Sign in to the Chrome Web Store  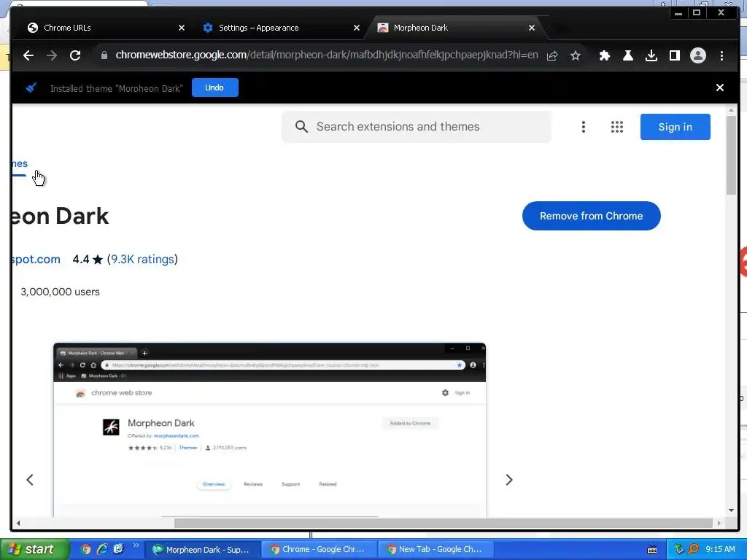tap(675, 127)
